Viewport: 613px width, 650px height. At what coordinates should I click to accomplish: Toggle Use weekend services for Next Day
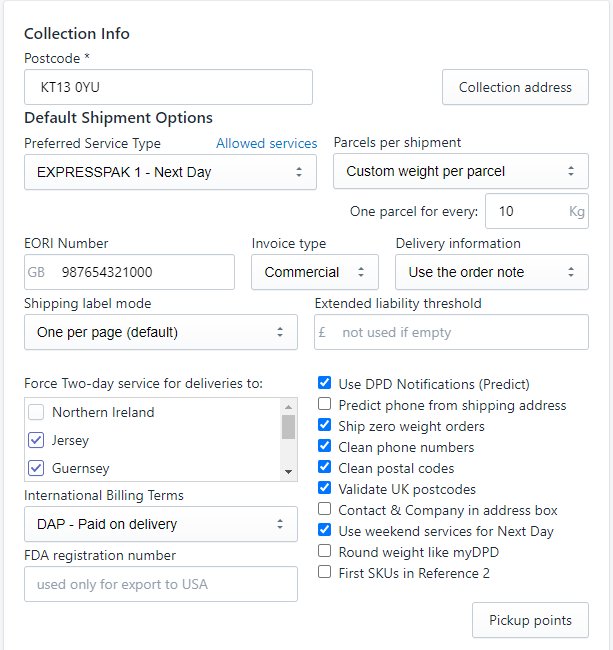[x=325, y=530]
